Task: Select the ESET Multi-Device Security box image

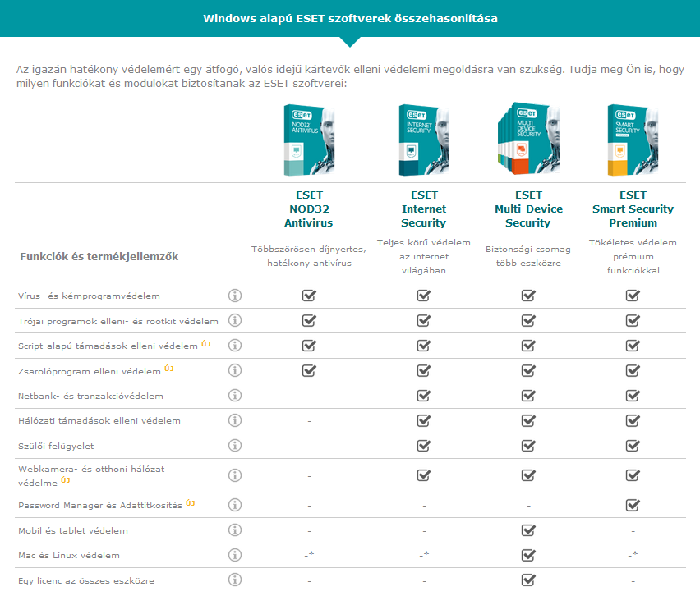Action: pyautogui.click(x=528, y=140)
